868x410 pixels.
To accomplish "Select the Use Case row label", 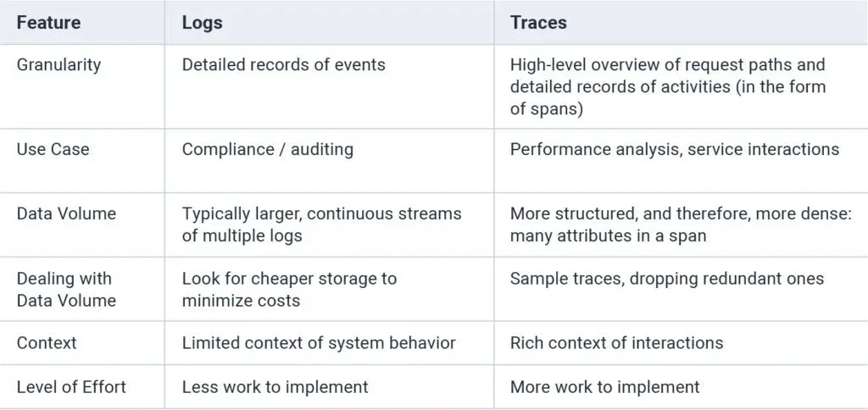I will coord(53,150).
